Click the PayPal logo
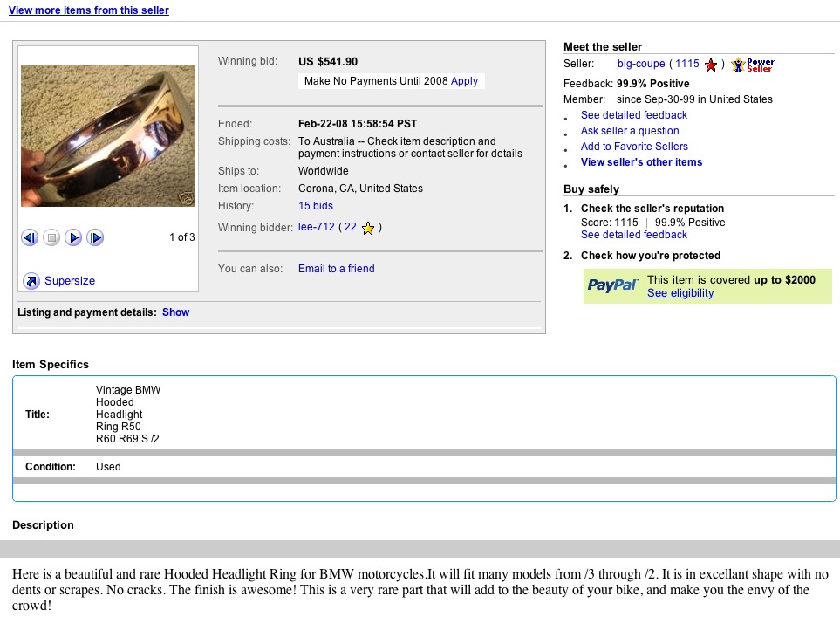840x617 pixels. click(612, 285)
